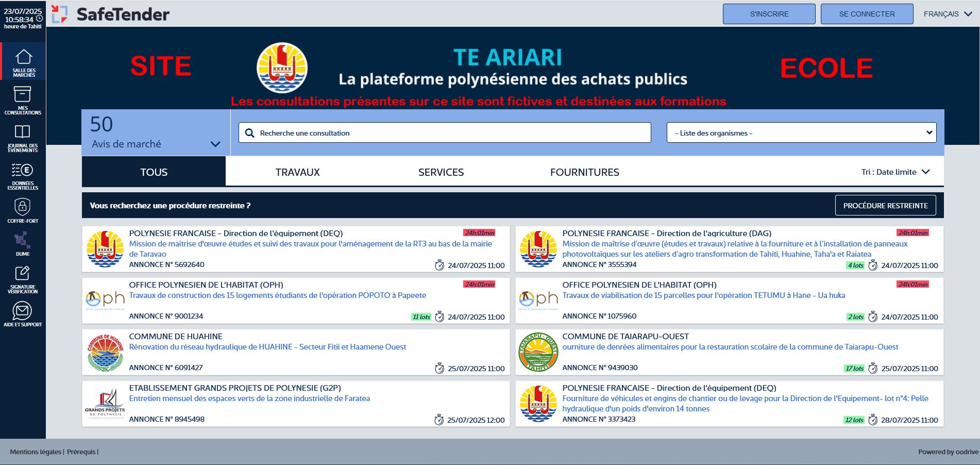Open photovoltaic panels DAG consultation

click(735, 249)
